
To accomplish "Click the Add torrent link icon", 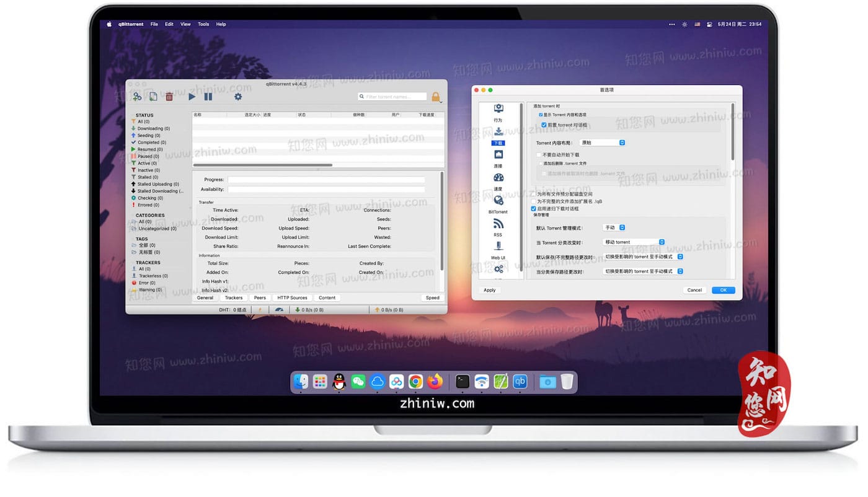I will (x=136, y=97).
